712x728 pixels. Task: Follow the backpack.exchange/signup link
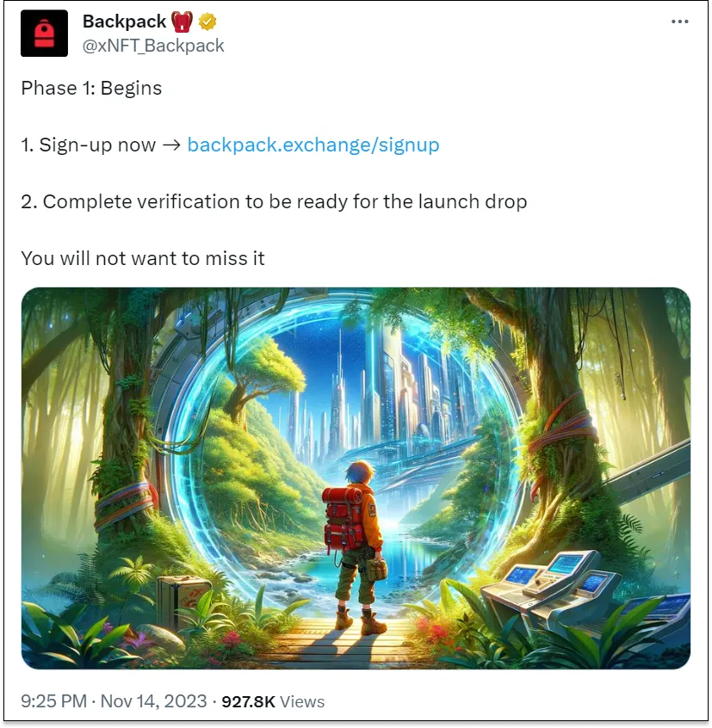coord(313,145)
